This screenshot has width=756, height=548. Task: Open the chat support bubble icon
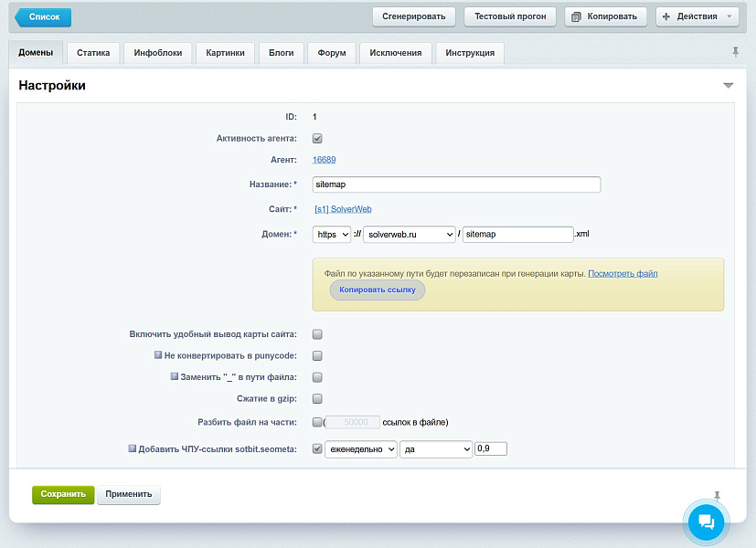(706, 522)
